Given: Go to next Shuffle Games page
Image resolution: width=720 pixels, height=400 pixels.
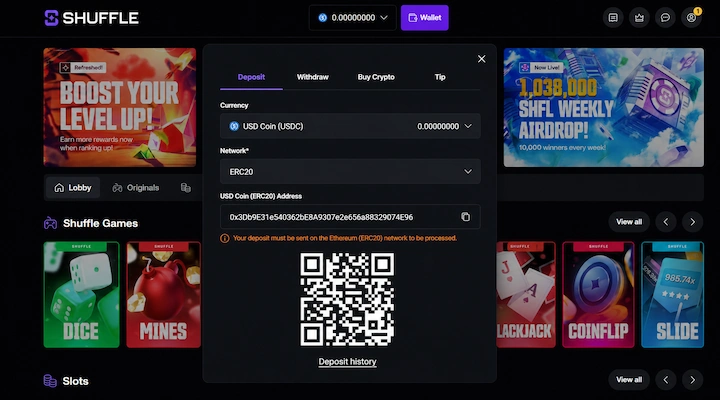Looking at the screenshot, I should pos(692,222).
